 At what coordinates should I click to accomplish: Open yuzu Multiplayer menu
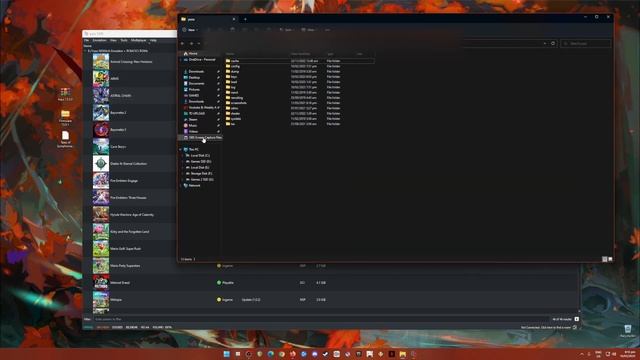(x=138, y=40)
